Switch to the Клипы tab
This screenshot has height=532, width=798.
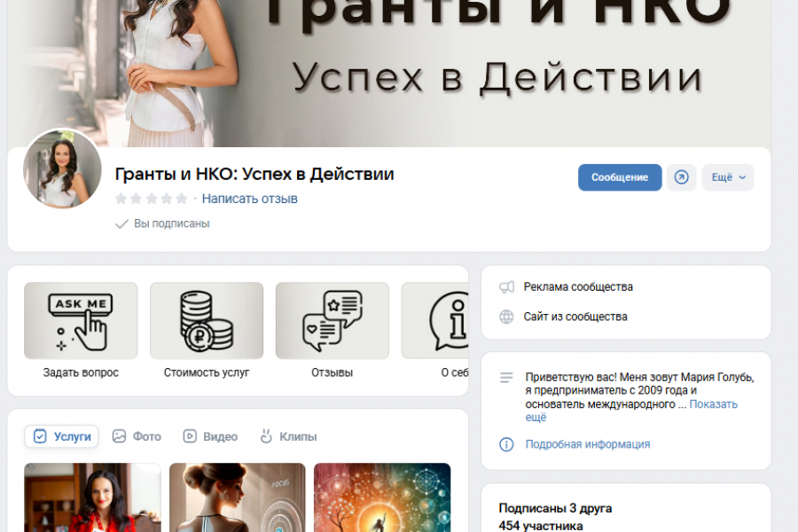(288, 436)
